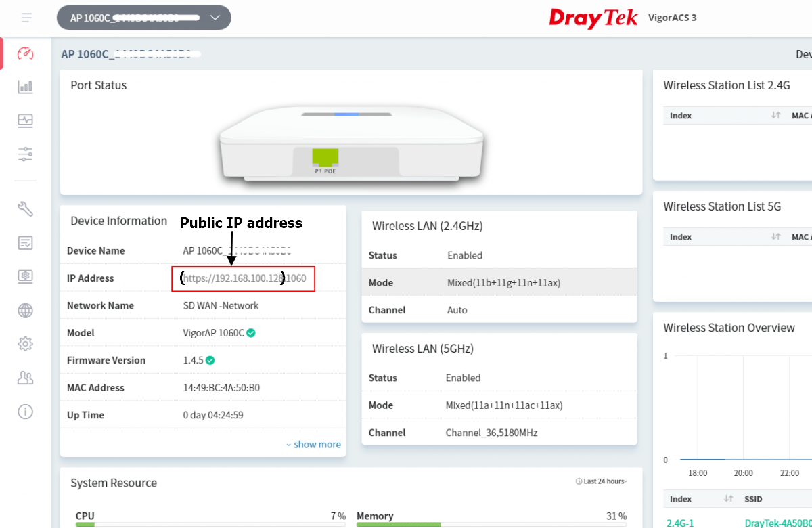This screenshot has width=812, height=528.
Task: Click the VigorAP 1060C verified checkmark
Action: pos(250,332)
